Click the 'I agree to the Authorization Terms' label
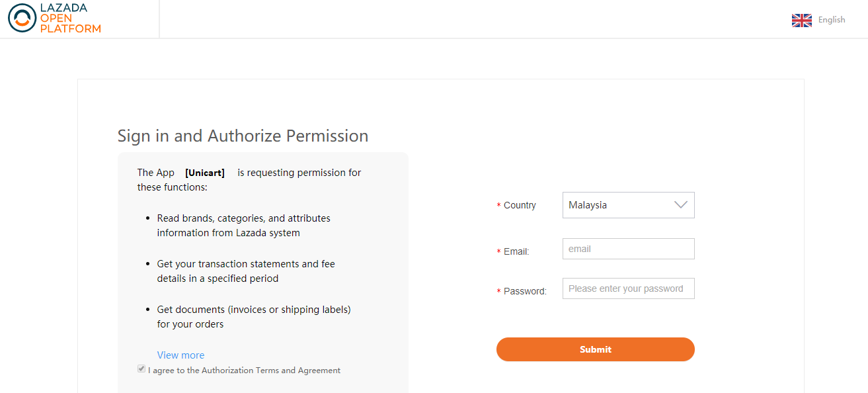This screenshot has width=868, height=393. [245, 371]
